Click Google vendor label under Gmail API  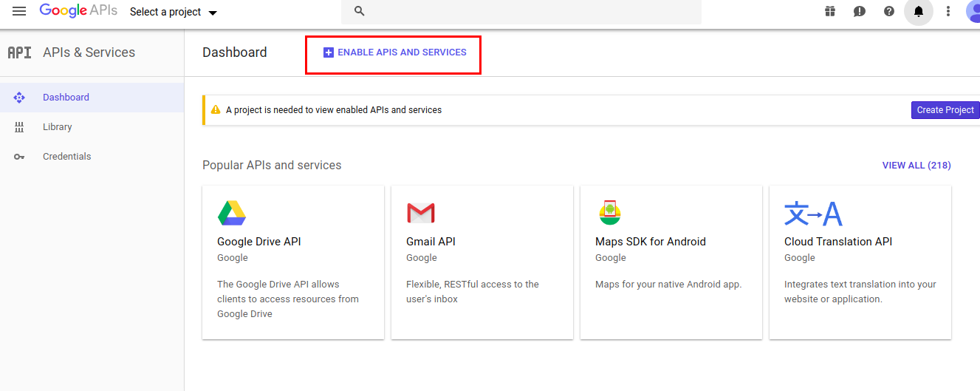coord(422,258)
